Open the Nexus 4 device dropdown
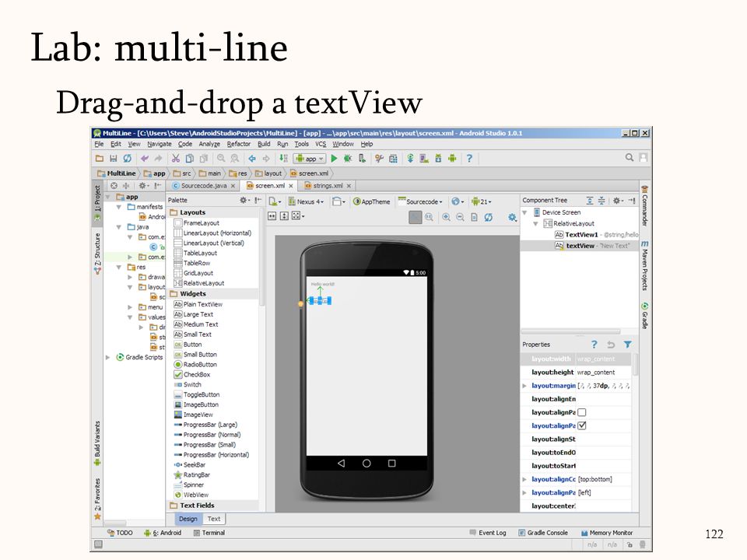Image resolution: width=747 pixels, height=560 pixels. click(x=307, y=201)
